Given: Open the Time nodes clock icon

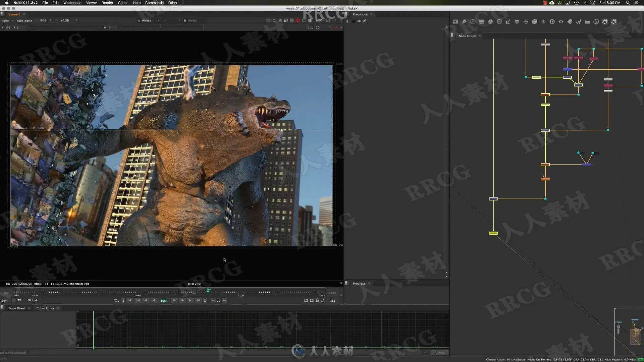Looking at the screenshot, I should coord(473,21).
